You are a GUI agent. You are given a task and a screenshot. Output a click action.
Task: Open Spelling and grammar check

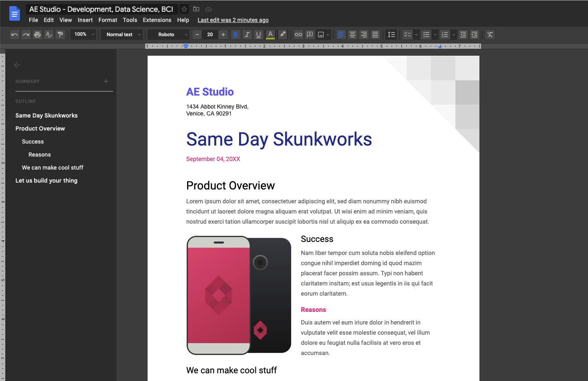(x=49, y=35)
